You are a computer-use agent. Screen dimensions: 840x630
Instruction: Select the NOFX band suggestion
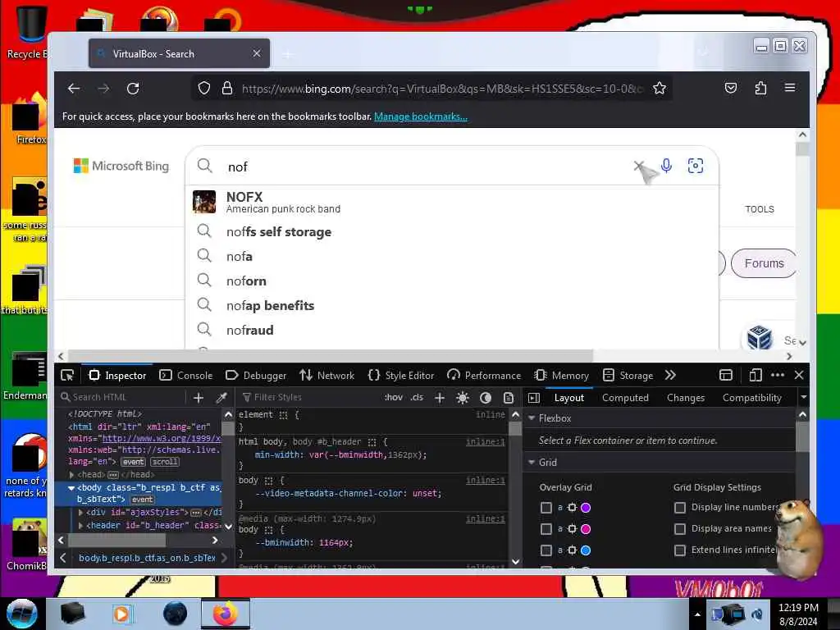452,202
